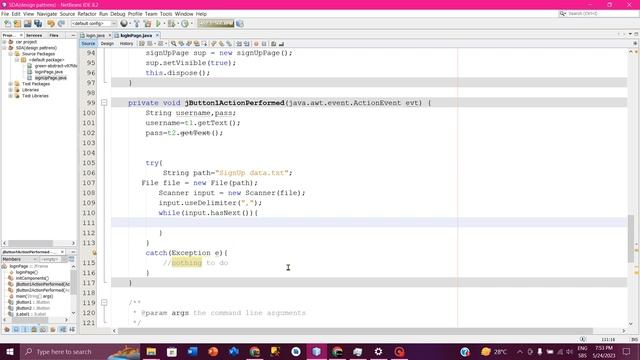This screenshot has height=360, width=640.
Task: Toggle Show Static Members navigator filter
Action: [25, 329]
